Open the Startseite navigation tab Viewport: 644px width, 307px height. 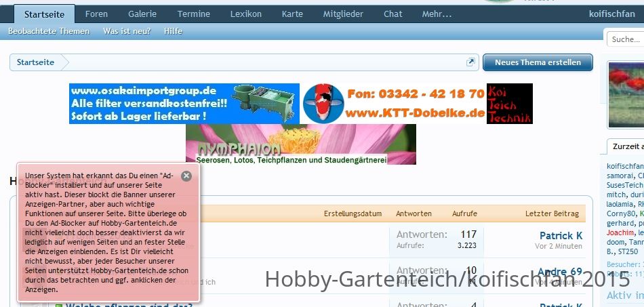point(44,14)
